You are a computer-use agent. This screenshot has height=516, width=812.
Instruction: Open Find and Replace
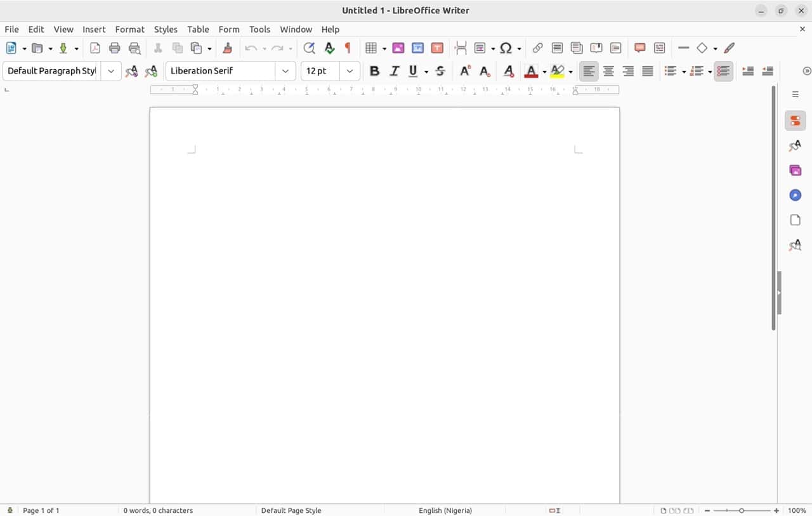(x=309, y=48)
